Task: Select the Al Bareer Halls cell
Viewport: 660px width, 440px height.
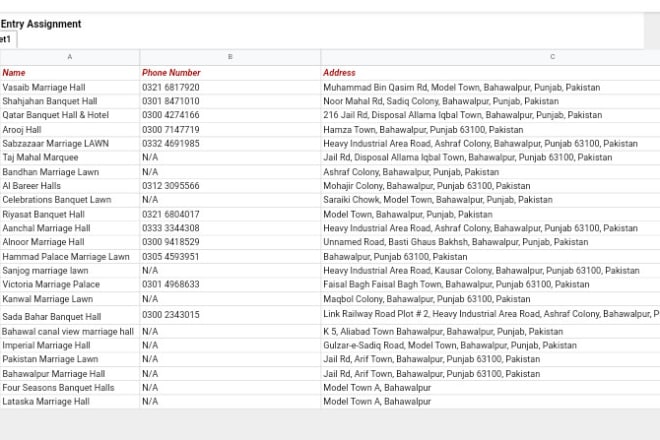Action: point(69,186)
